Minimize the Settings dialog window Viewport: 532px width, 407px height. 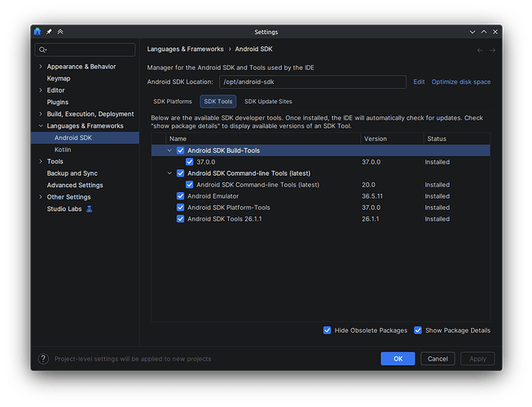coord(473,32)
